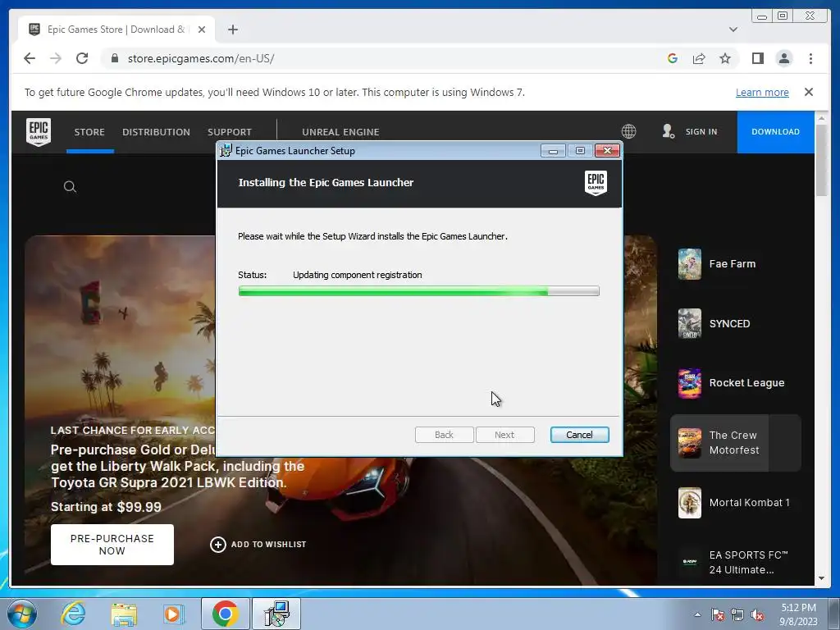Open Windows Explorer from taskbar

click(x=124, y=614)
